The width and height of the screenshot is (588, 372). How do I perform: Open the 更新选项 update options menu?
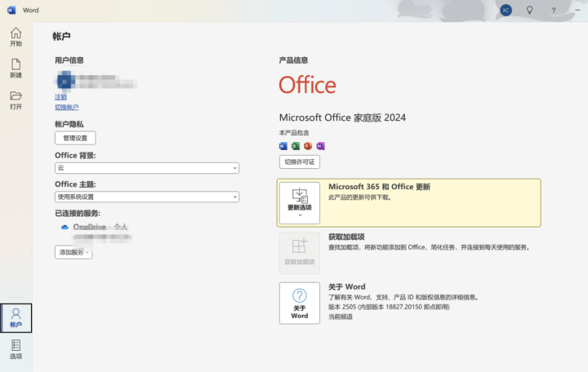[300, 202]
